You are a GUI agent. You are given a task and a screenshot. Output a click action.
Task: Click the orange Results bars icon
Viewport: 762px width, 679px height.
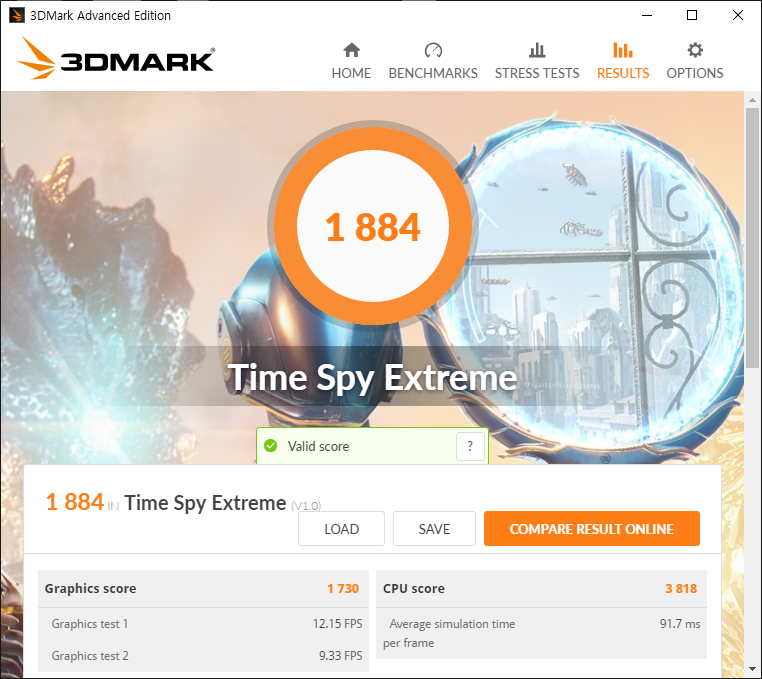click(623, 50)
